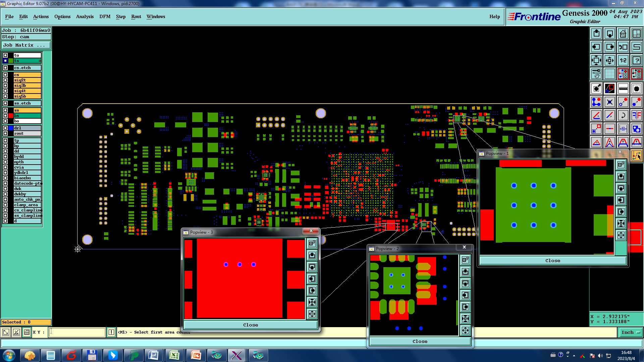Click the blue color swatch of layer drl
The width and height of the screenshot is (644, 362).
tap(11, 128)
